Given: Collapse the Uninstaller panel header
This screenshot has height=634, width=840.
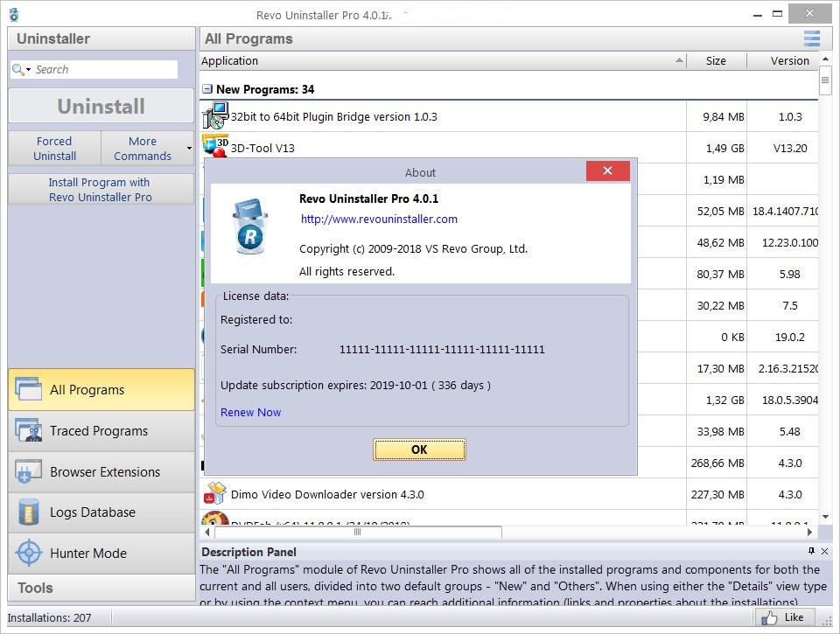Looking at the screenshot, I should click(x=101, y=38).
